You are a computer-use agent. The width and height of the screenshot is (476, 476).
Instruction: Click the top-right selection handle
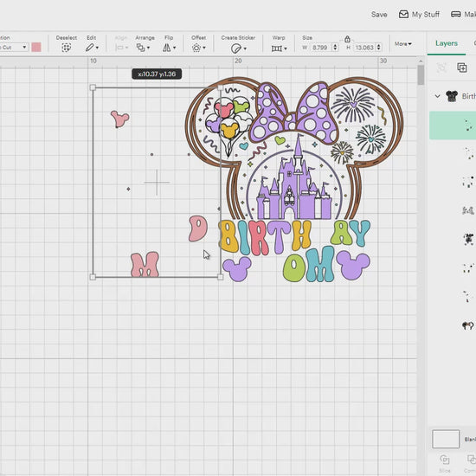tap(221, 87)
